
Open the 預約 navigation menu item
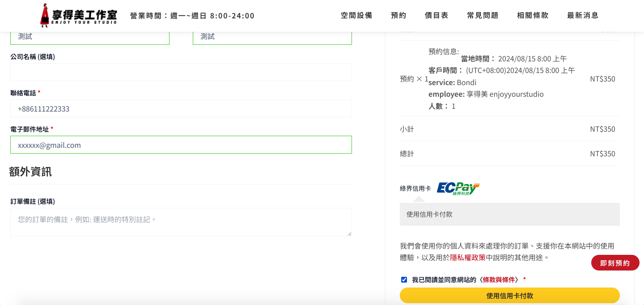398,15
